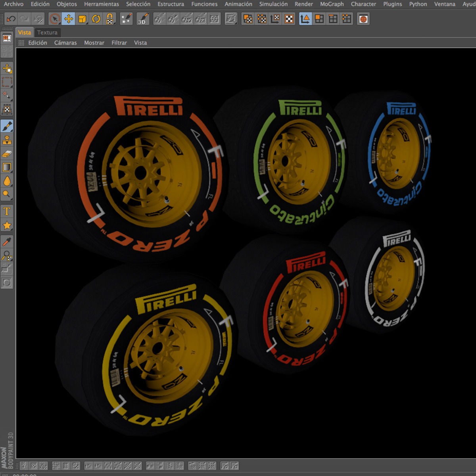Open the Character menu

pyautogui.click(x=363, y=4)
